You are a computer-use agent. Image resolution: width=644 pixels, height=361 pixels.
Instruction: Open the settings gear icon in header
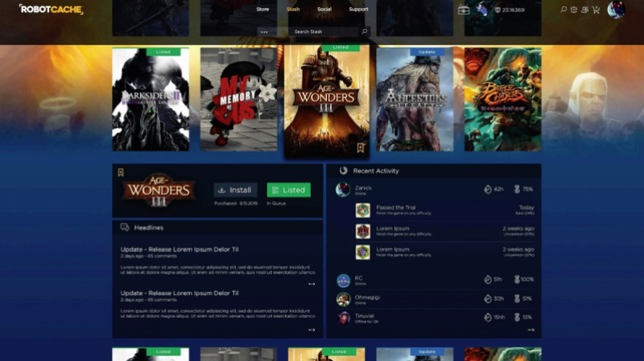[574, 10]
